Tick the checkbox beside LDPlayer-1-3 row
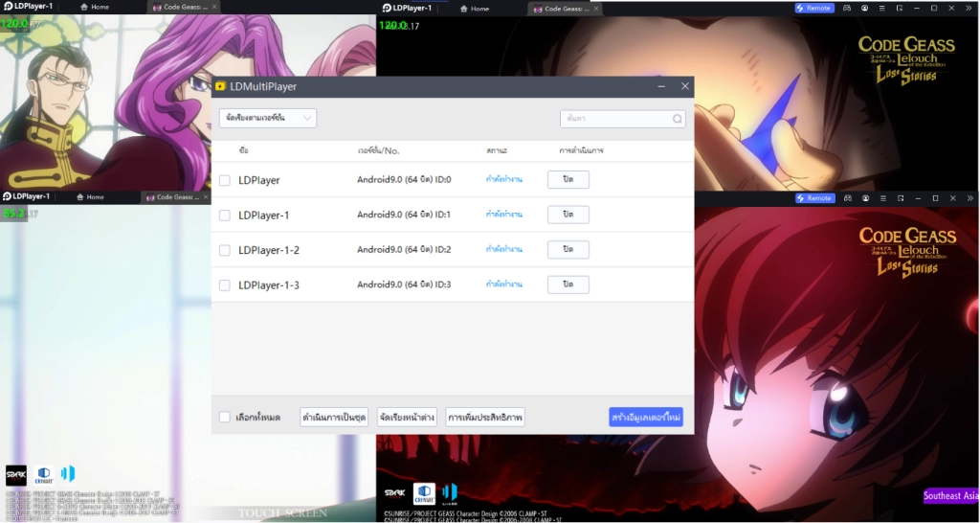 [x=224, y=285]
